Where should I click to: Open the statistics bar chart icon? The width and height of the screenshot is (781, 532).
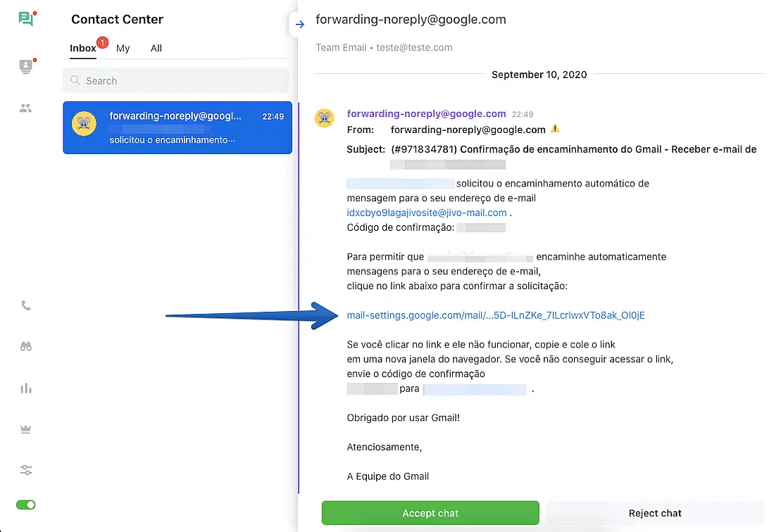pyautogui.click(x=26, y=388)
